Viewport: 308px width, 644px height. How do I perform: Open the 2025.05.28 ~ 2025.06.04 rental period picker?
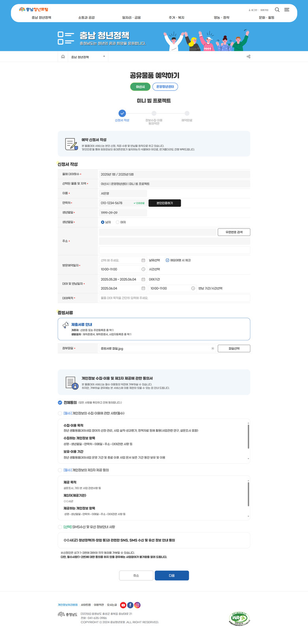[122, 280]
